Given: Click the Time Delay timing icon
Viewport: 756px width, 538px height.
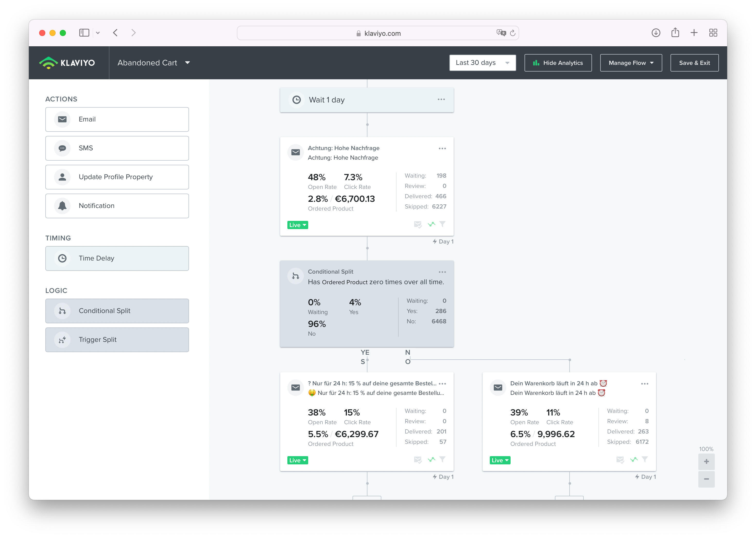Looking at the screenshot, I should 62,258.
